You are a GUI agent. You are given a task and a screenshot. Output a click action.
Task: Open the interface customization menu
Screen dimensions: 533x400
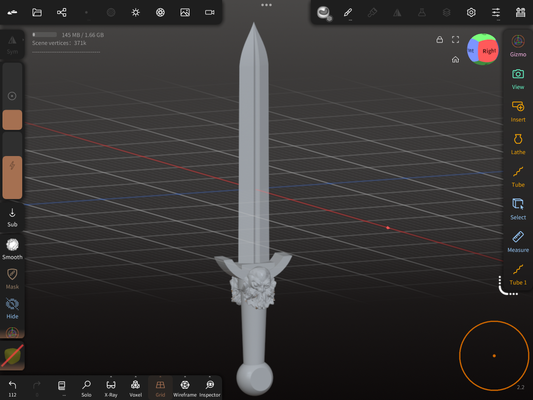tap(520, 13)
